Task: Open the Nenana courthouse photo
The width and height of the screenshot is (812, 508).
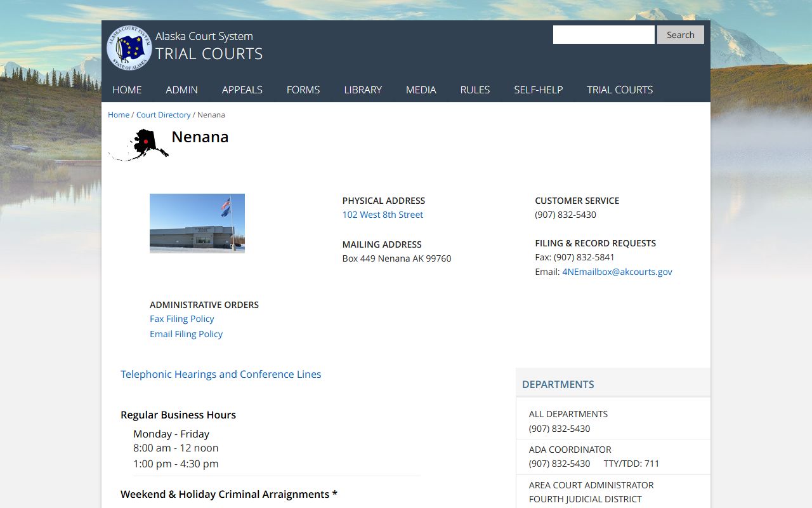Action: click(x=197, y=224)
